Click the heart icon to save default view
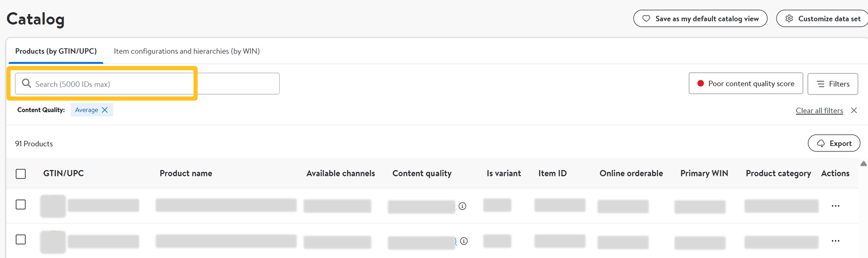This screenshot has height=258, width=868. pos(646,19)
